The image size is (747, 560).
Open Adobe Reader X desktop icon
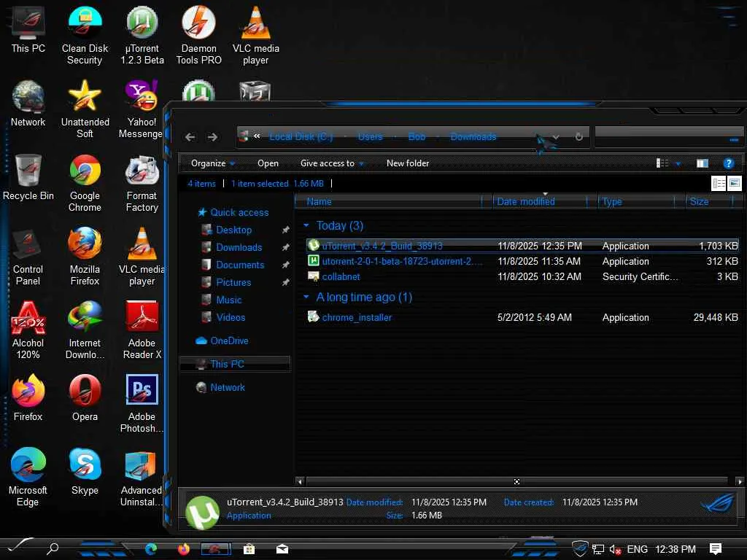142,330
